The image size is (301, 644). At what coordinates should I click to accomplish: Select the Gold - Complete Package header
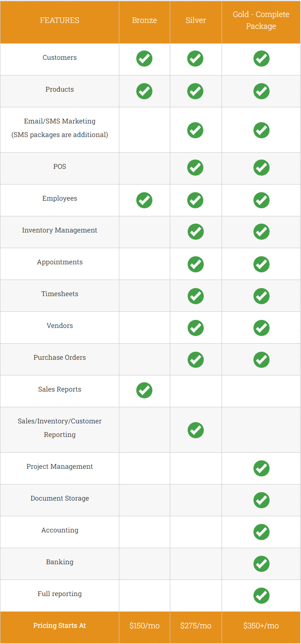click(x=261, y=20)
